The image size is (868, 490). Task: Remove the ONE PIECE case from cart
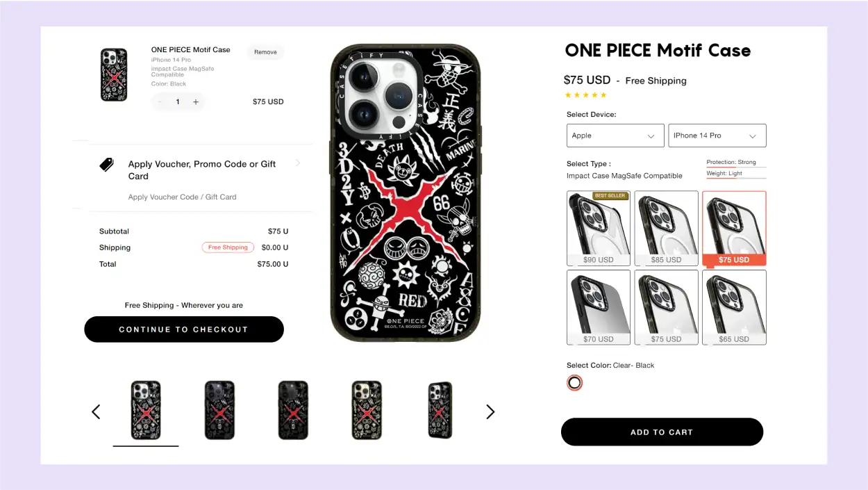point(265,52)
